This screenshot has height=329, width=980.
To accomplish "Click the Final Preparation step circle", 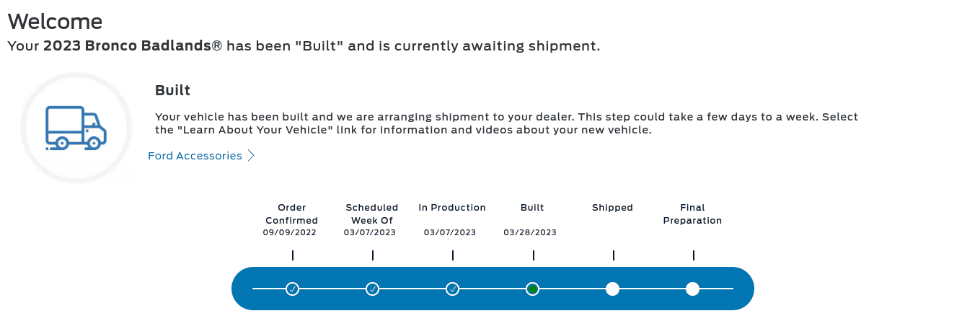I will pyautogui.click(x=692, y=289).
